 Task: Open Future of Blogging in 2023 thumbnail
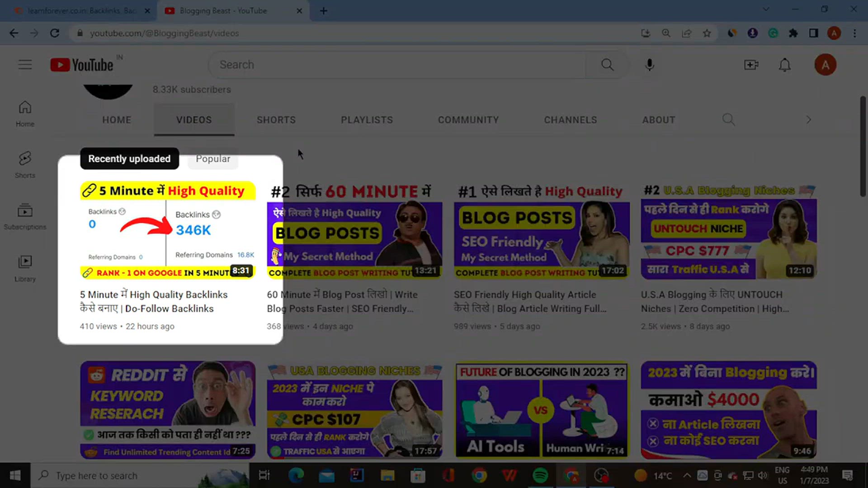tap(542, 409)
